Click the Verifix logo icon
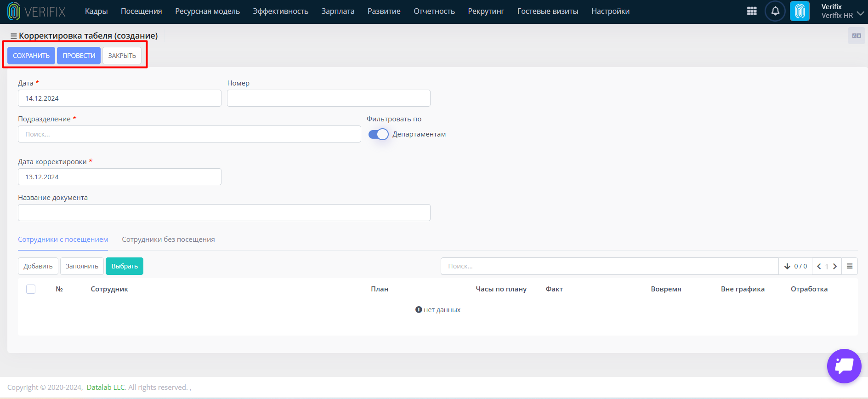Viewport: 868px width, 399px height. tap(14, 11)
